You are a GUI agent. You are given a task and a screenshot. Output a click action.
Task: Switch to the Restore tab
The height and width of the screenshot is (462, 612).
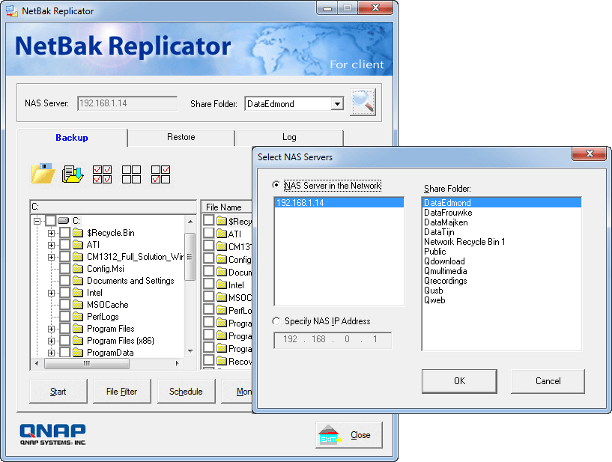pos(181,137)
